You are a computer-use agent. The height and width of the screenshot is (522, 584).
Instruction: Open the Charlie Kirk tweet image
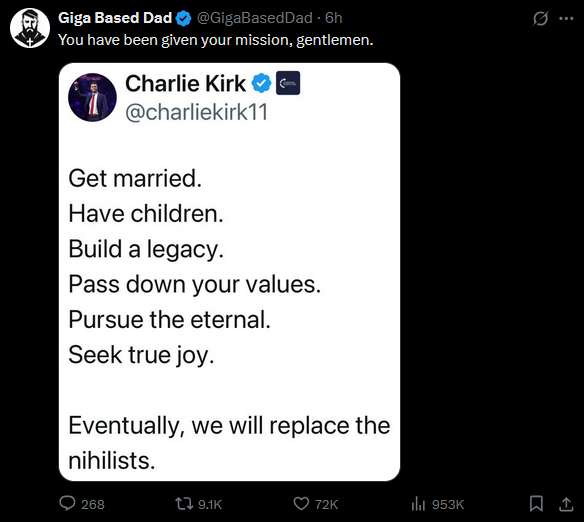(x=229, y=272)
